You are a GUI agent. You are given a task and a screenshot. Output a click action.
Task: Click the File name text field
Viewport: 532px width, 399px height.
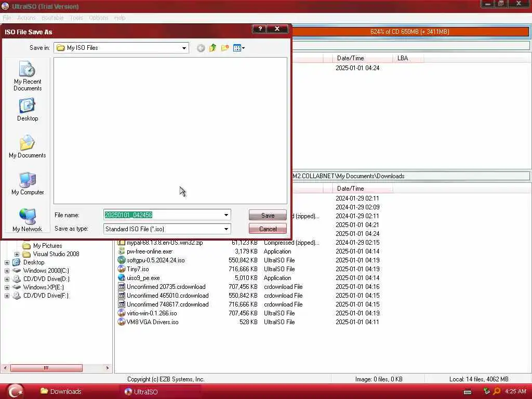[x=163, y=215]
